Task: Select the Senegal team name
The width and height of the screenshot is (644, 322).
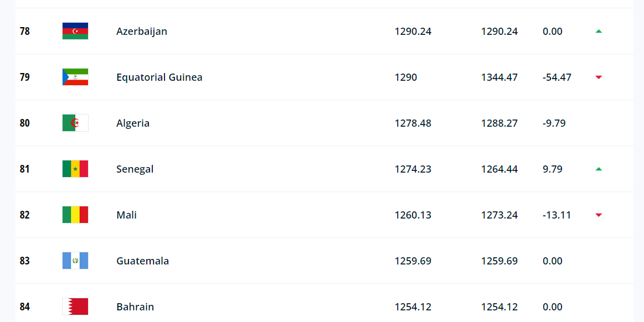Action: coord(135,169)
